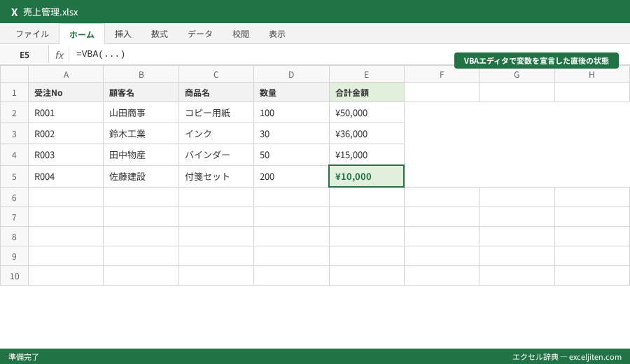Select column D header
The width and height of the screenshot is (630, 364).
coord(291,74)
